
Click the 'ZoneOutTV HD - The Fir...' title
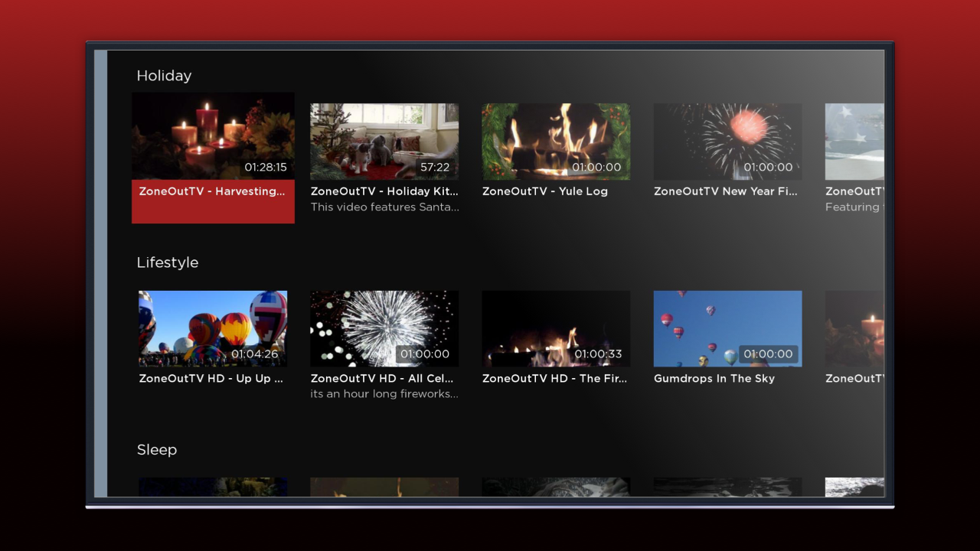tap(555, 378)
